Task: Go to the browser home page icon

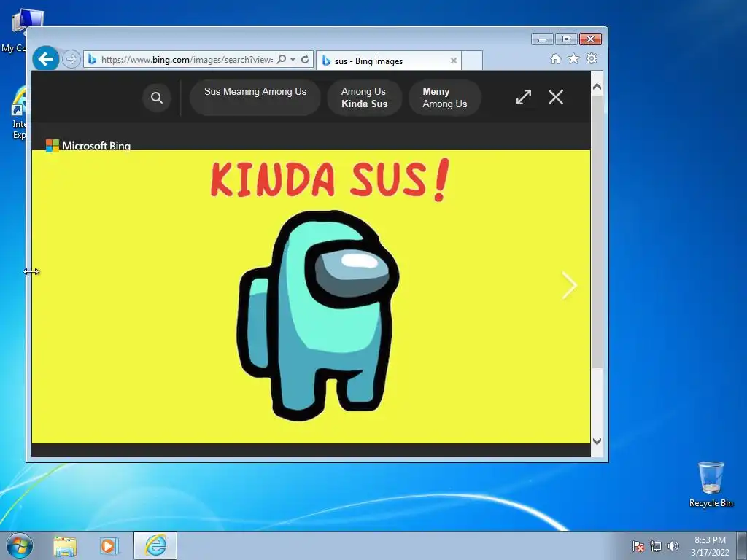Action: 555,58
